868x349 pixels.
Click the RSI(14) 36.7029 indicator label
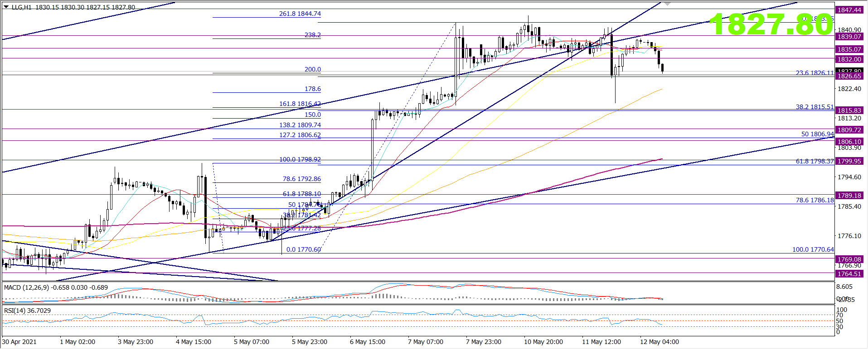(28, 311)
